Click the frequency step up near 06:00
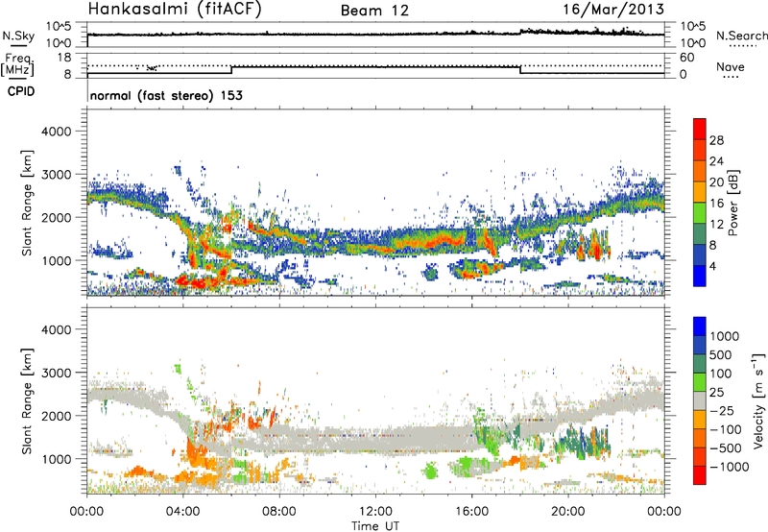 (x=231, y=70)
